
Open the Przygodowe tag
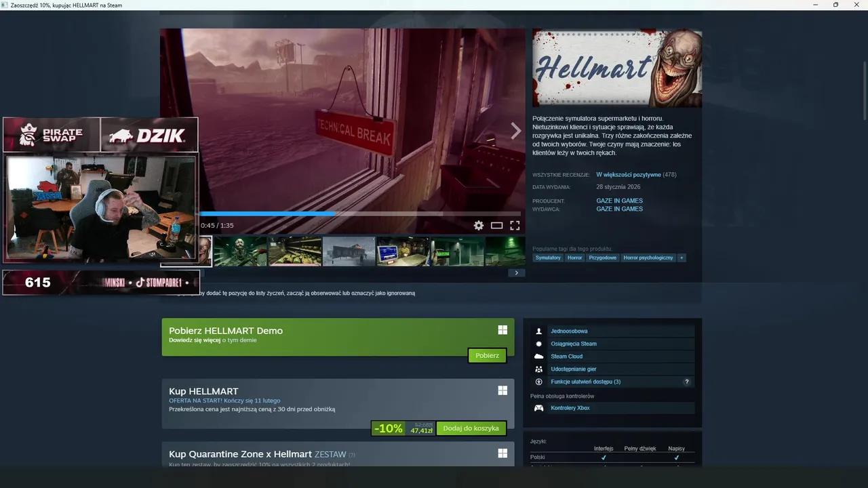click(x=602, y=258)
